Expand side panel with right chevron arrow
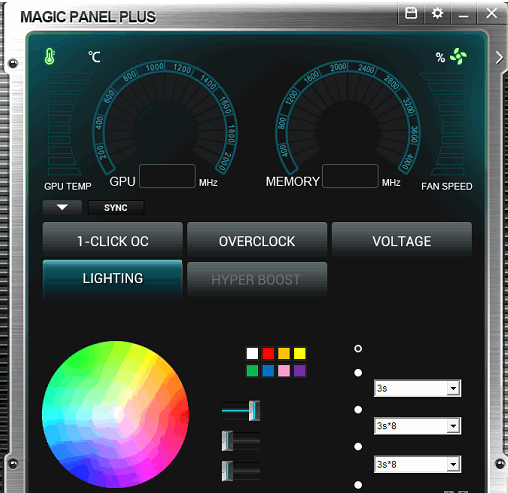This screenshot has width=508, height=493. [499, 58]
